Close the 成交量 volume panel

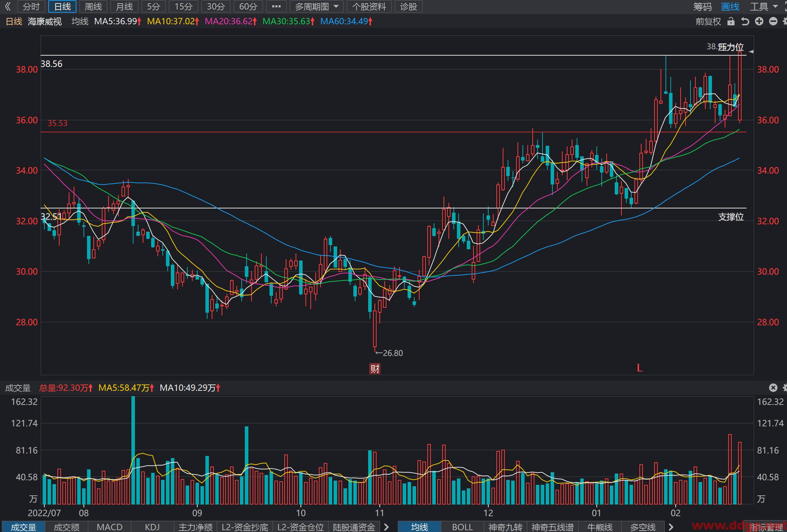(x=773, y=388)
